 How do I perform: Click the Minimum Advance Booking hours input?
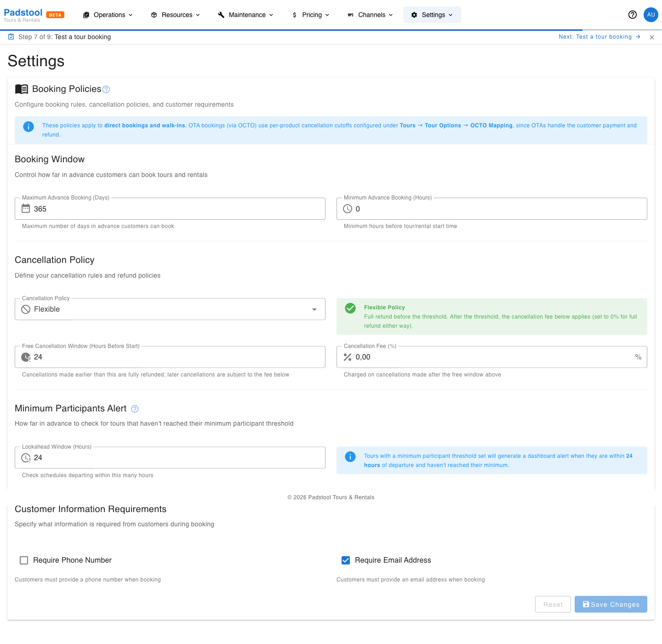[x=492, y=209]
